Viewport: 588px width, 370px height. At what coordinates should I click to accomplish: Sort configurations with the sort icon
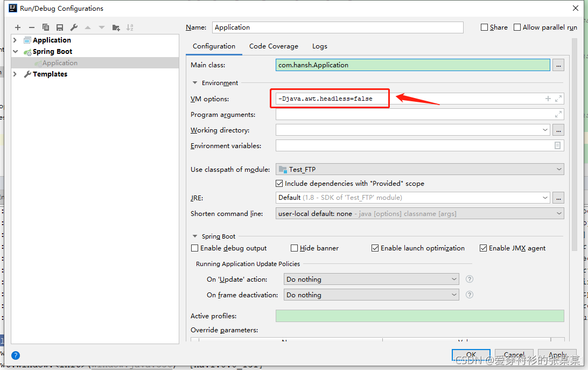pos(130,27)
